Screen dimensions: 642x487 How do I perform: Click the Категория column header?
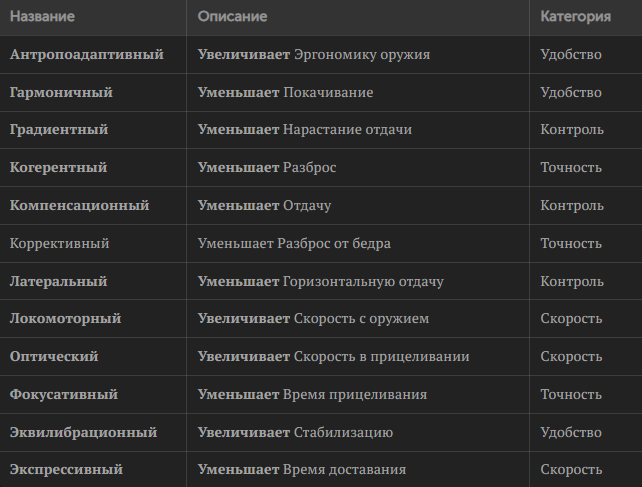[575, 17]
